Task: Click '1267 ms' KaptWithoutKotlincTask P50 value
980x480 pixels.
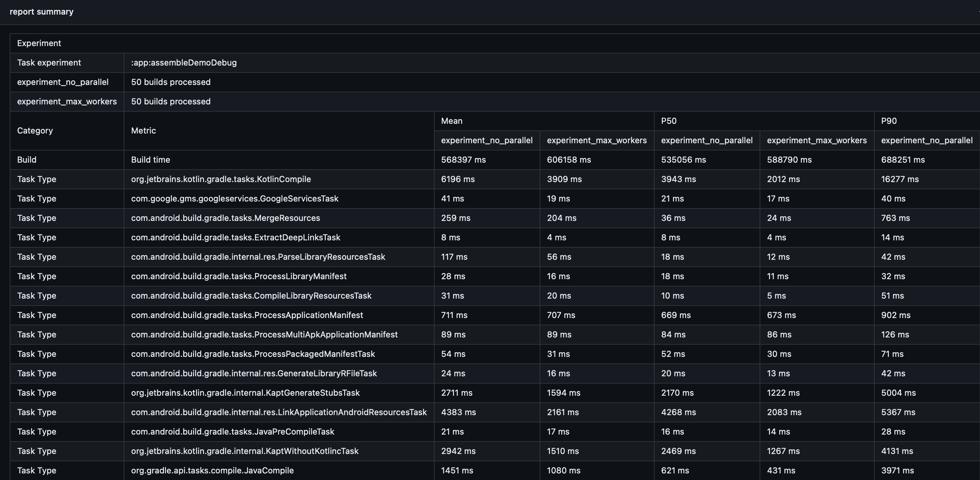Action: tap(783, 451)
